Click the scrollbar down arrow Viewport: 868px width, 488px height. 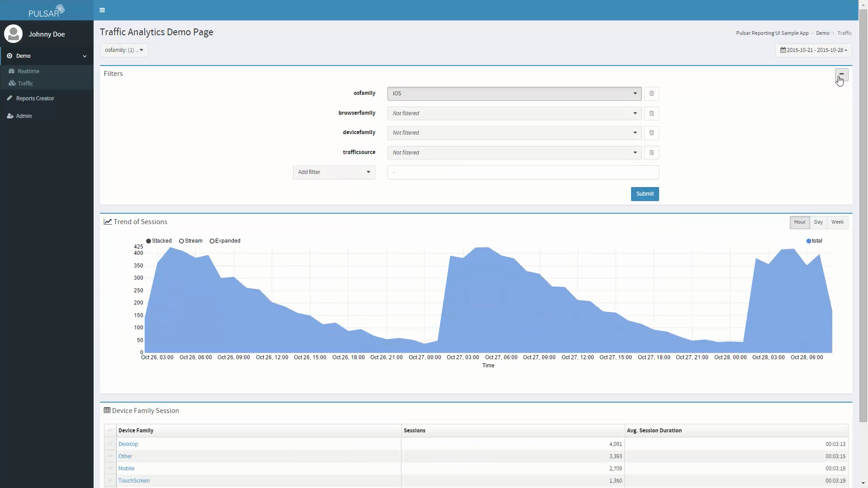click(863, 483)
